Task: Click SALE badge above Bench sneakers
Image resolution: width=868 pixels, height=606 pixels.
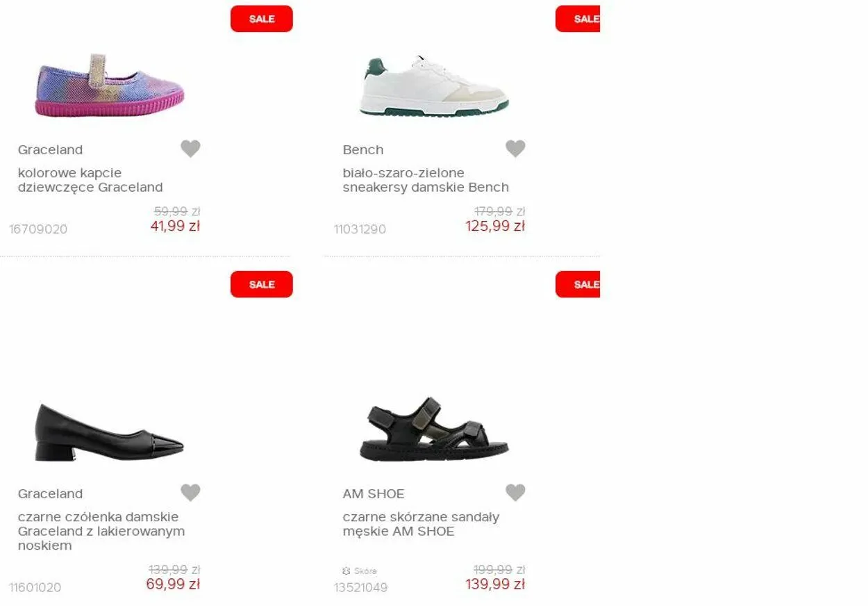Action: [578, 19]
